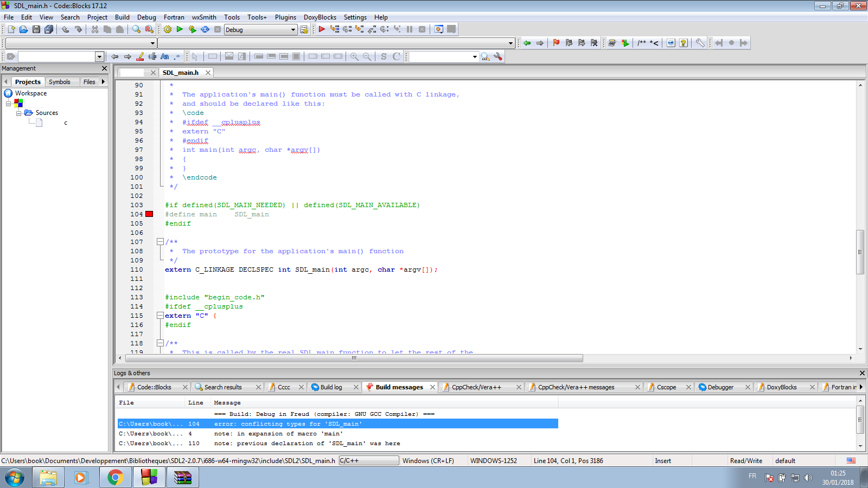This screenshot has width=868, height=488.
Task: Create a new file
Action: pos(10,29)
